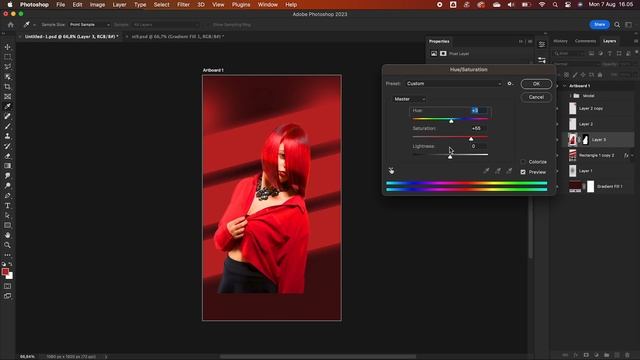
Task: Click Cancel in Hue/Saturation dialog
Action: point(536,97)
